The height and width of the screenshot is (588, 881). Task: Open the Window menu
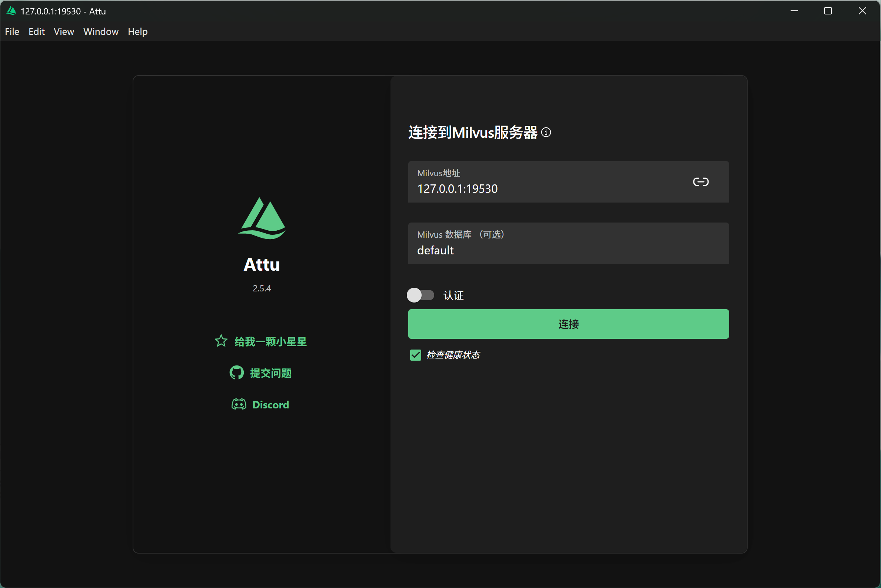tap(101, 31)
